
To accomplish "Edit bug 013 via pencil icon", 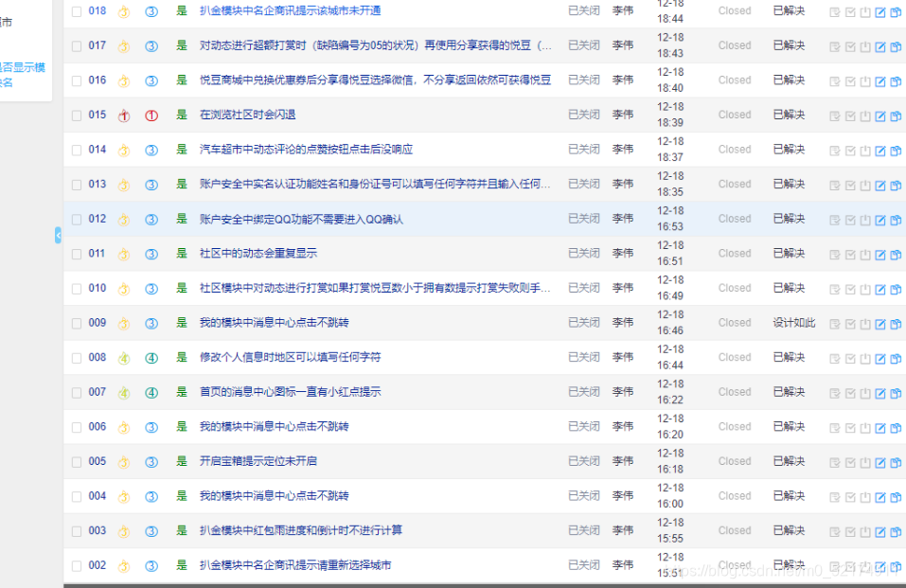I will coord(880,186).
